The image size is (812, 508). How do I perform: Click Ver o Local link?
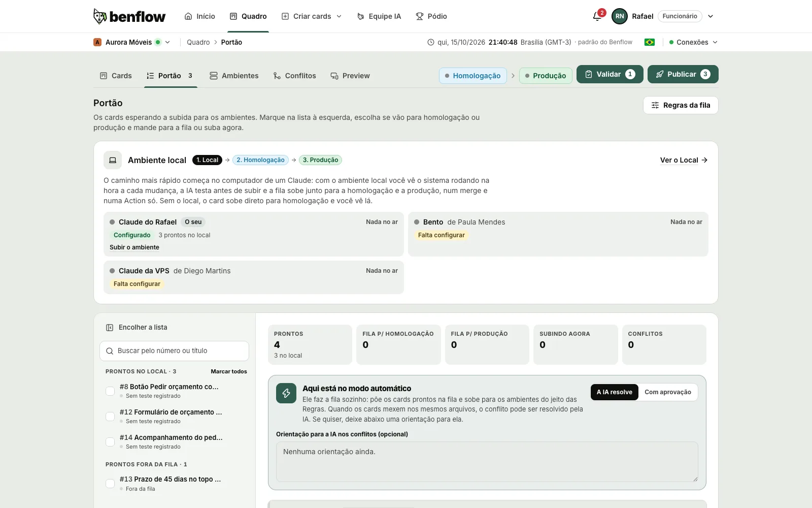pyautogui.click(x=684, y=160)
